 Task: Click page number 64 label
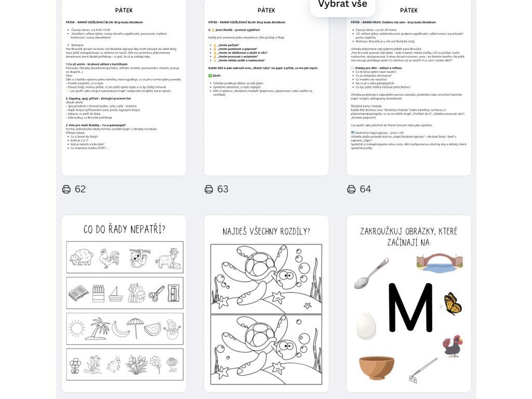(x=365, y=189)
